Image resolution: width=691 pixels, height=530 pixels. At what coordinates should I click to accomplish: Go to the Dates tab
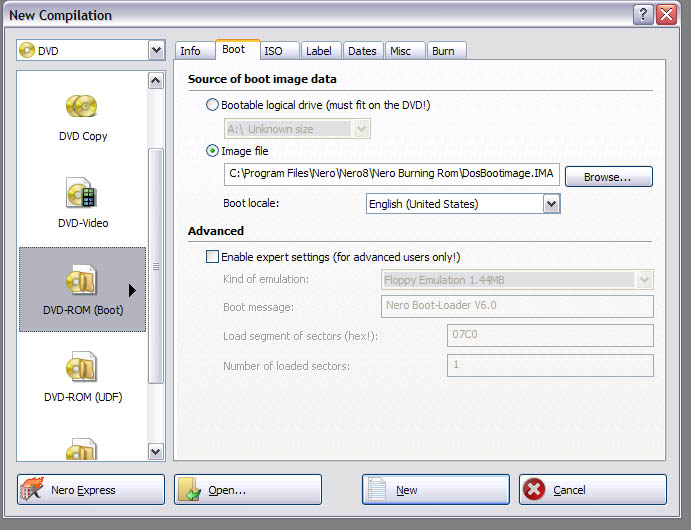[364, 51]
